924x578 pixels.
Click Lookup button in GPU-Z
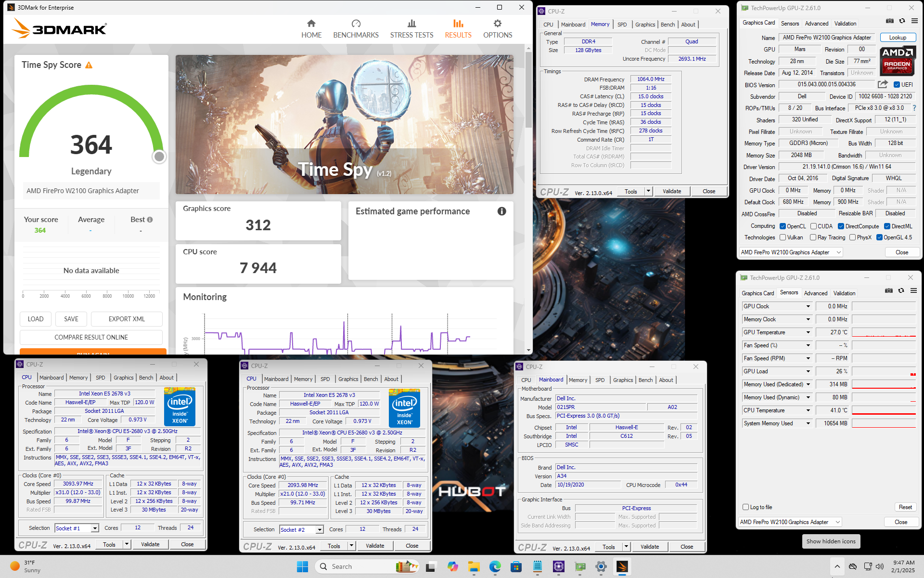[x=898, y=38]
